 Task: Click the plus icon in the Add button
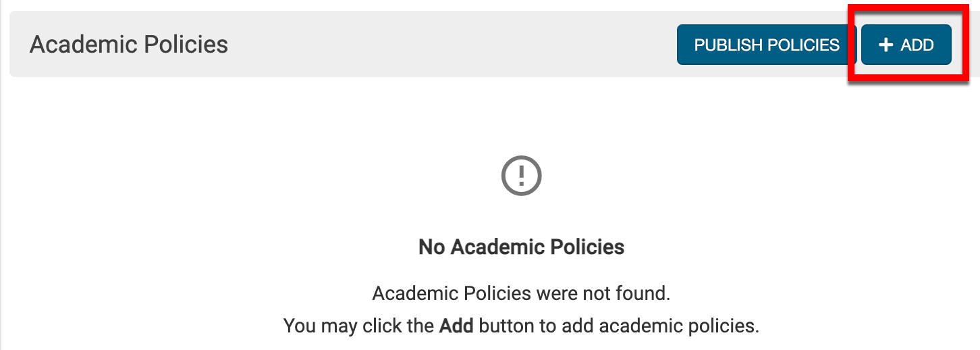click(886, 45)
